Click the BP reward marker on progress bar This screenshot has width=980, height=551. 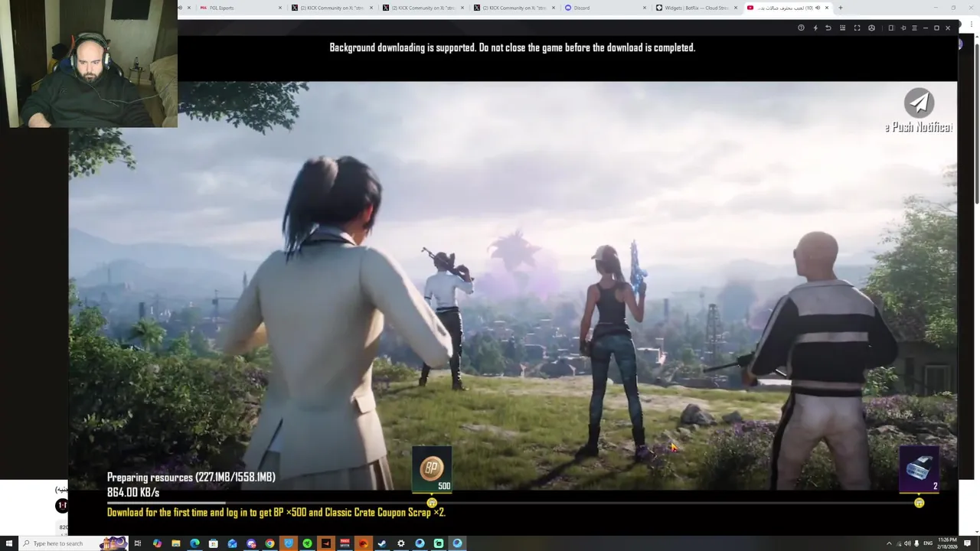[432, 503]
